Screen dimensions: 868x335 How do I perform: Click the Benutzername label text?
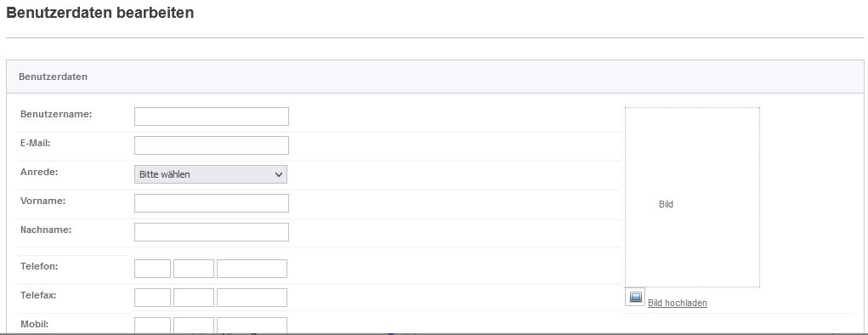(56, 114)
